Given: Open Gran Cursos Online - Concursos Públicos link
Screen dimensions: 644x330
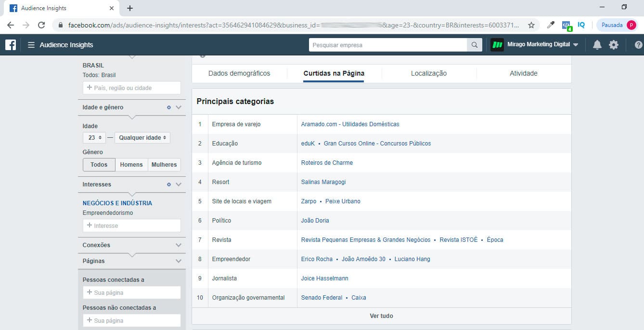Looking at the screenshot, I should 377,144.
